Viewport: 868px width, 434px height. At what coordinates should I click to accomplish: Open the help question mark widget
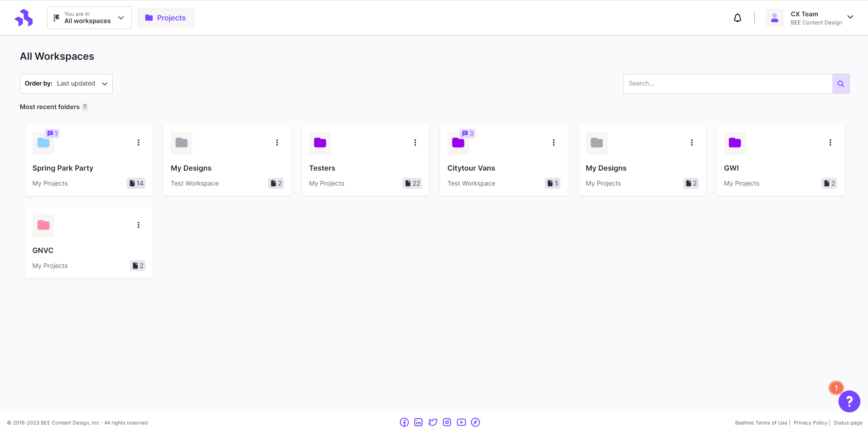(849, 401)
